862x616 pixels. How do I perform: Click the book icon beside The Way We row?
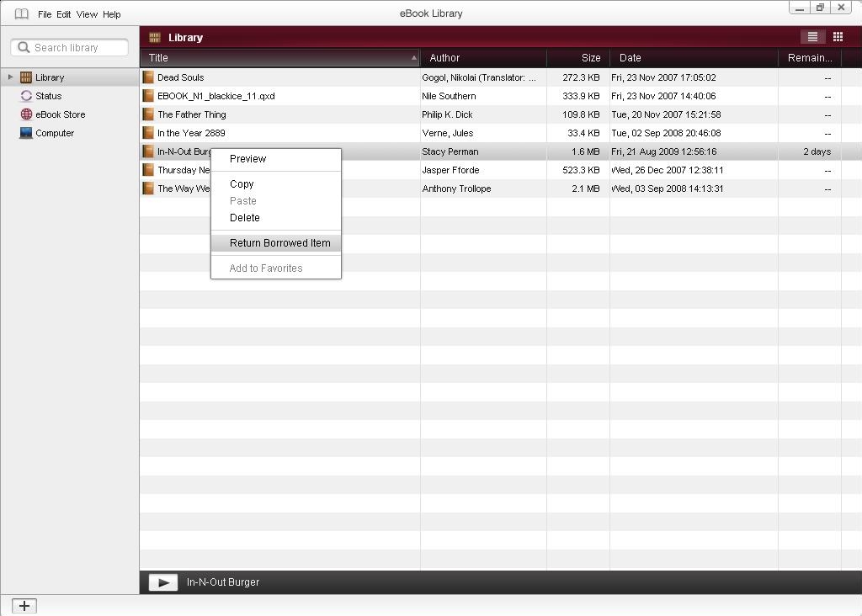click(x=148, y=189)
